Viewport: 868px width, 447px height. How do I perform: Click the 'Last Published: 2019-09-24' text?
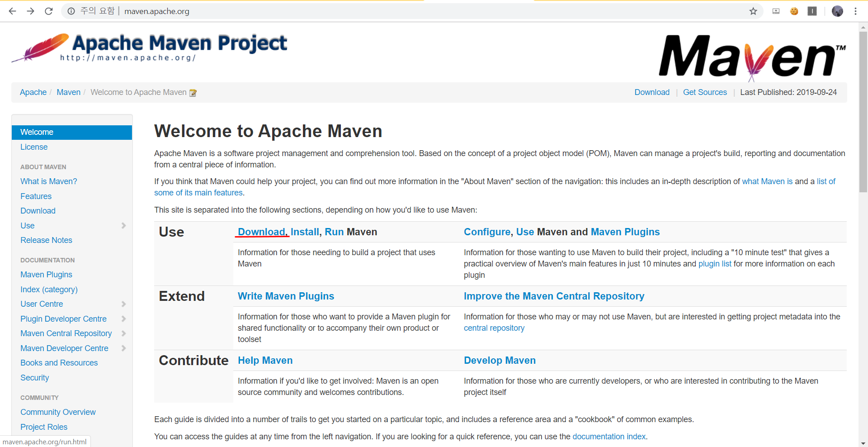click(788, 92)
